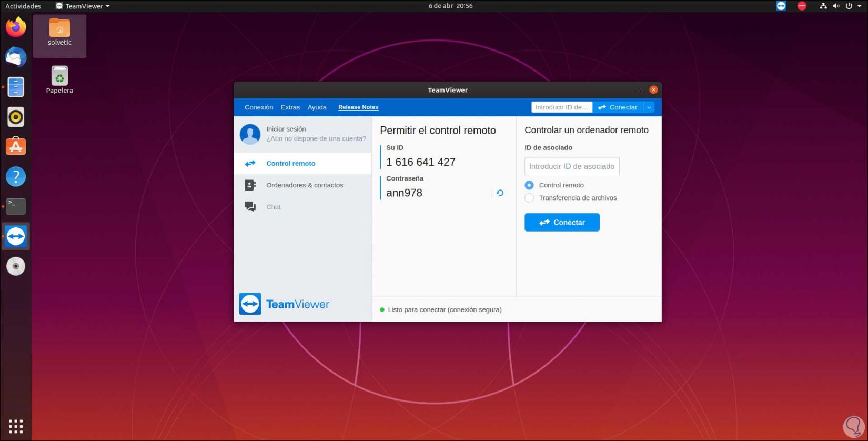This screenshot has height=441, width=868.
Task: Open the TeamViewer app menu in top bar
Action: [83, 6]
